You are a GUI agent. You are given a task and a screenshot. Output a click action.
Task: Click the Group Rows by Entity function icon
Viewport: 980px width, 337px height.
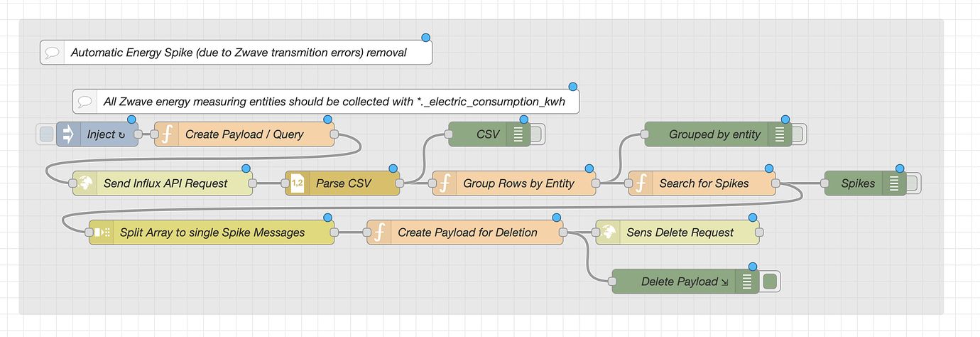(x=444, y=183)
